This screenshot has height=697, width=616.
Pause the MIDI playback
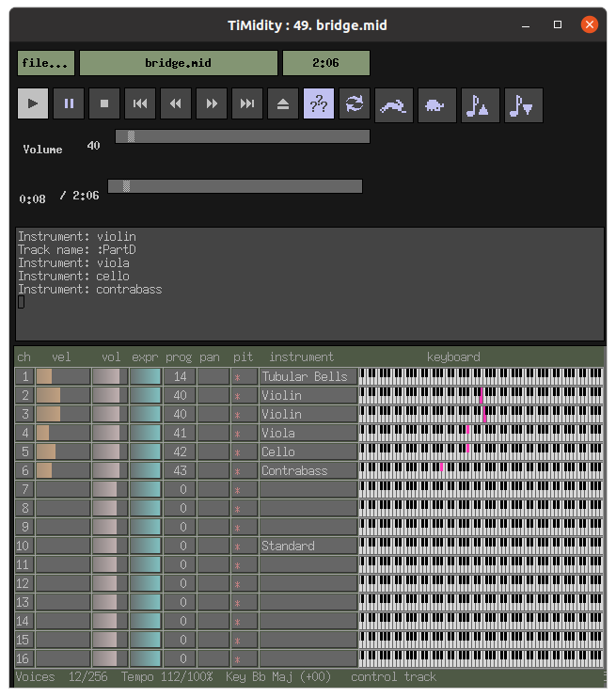[69, 103]
